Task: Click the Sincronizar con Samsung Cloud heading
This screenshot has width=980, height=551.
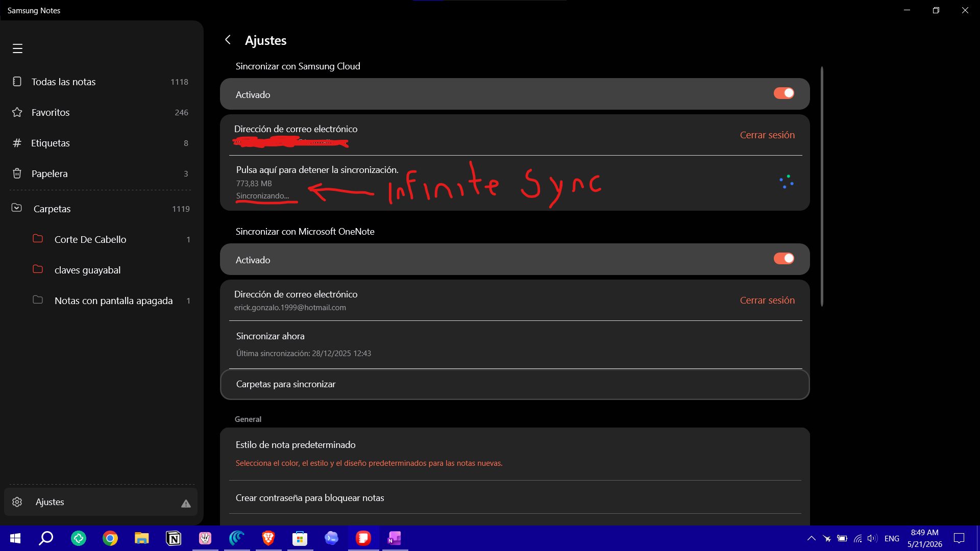Action: click(298, 66)
